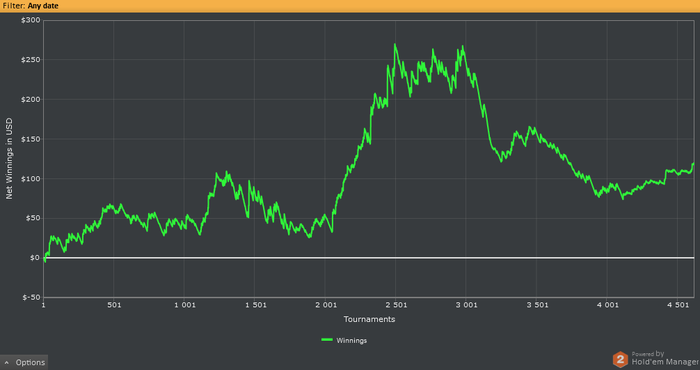Click the Net Winnings in USD axis title
The height and width of the screenshot is (370, 700).
(9, 158)
